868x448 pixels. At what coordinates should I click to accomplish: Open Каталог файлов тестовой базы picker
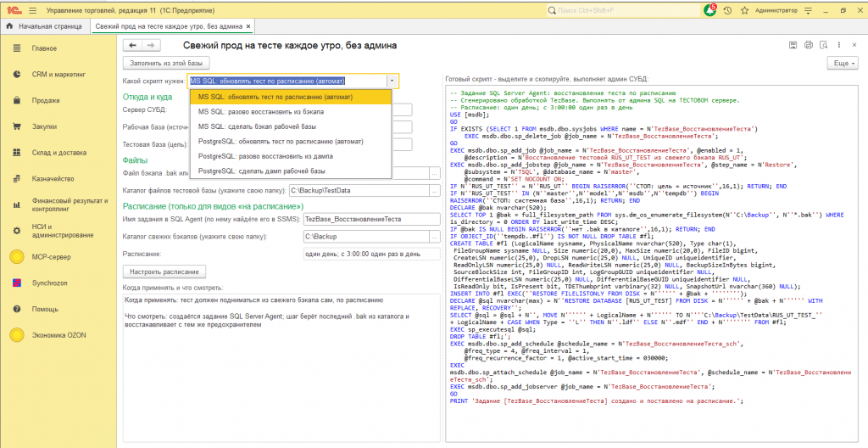[434, 191]
